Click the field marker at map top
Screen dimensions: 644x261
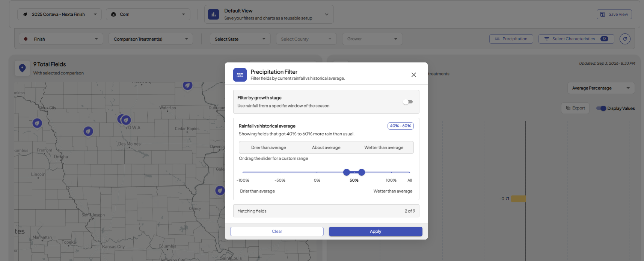(187, 85)
